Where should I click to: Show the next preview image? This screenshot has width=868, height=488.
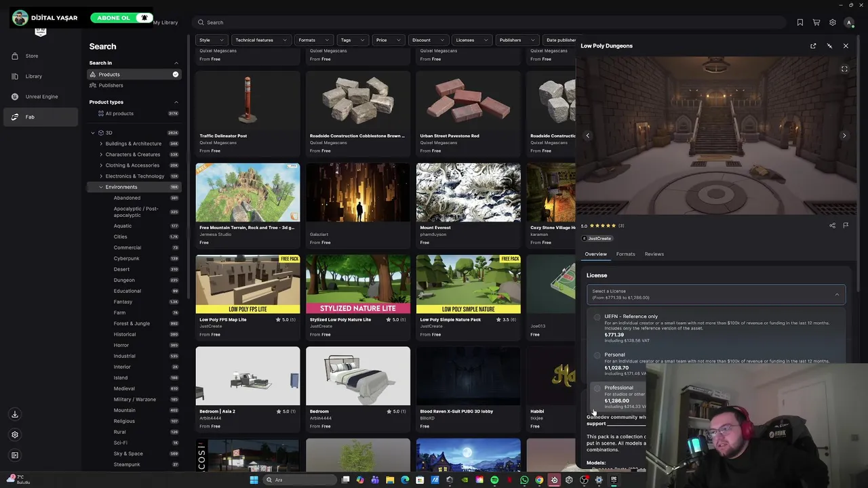844,136
